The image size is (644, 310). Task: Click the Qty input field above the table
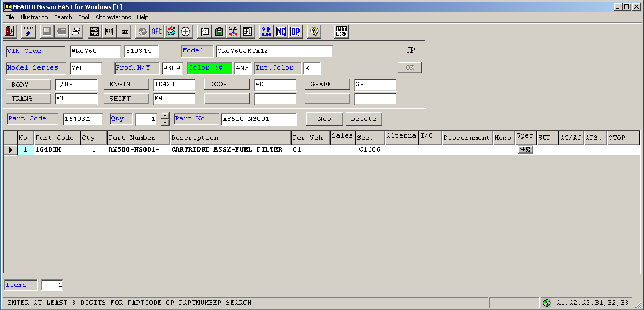pos(148,119)
